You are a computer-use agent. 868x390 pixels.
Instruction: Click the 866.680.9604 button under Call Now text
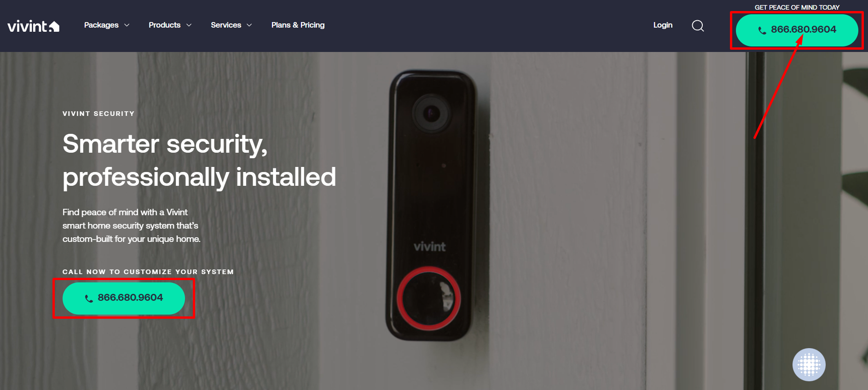124,298
